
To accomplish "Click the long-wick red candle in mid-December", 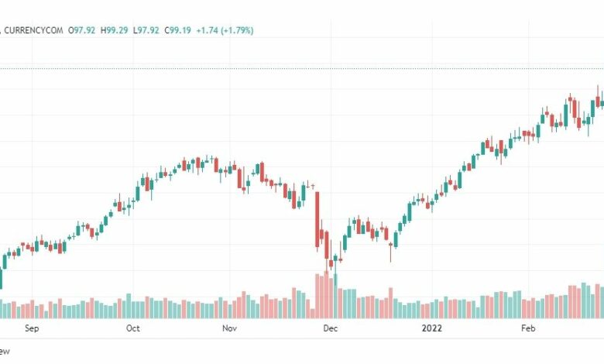I will (x=390, y=250).
